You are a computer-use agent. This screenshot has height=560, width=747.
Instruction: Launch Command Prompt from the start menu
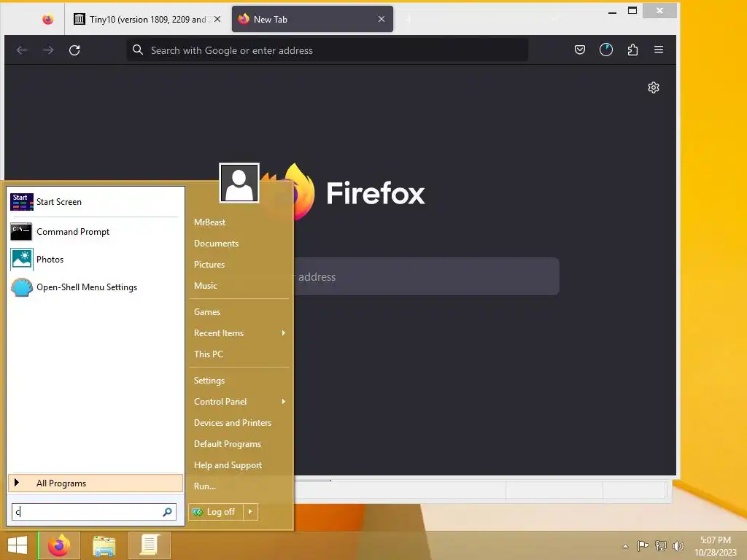pos(96,232)
